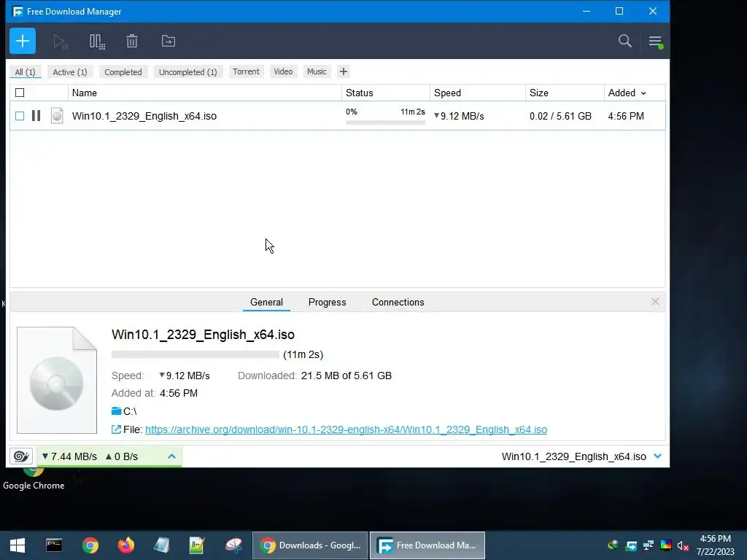
Task: Click the open-file link icon beside File:
Action: 116,429
